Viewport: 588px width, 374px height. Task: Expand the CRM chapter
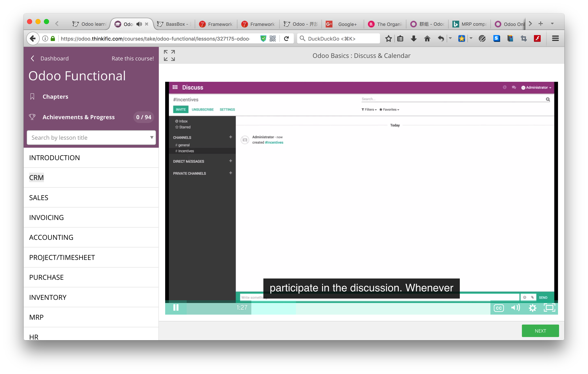pos(37,177)
